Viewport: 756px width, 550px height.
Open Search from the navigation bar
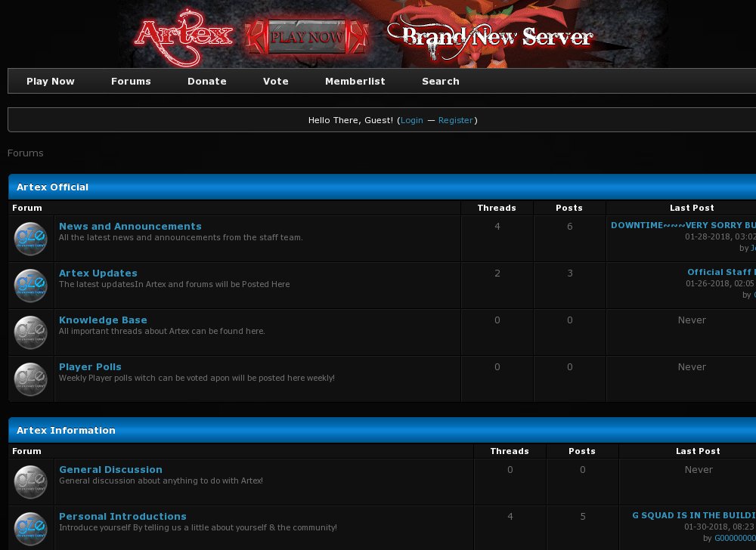pyautogui.click(x=441, y=81)
